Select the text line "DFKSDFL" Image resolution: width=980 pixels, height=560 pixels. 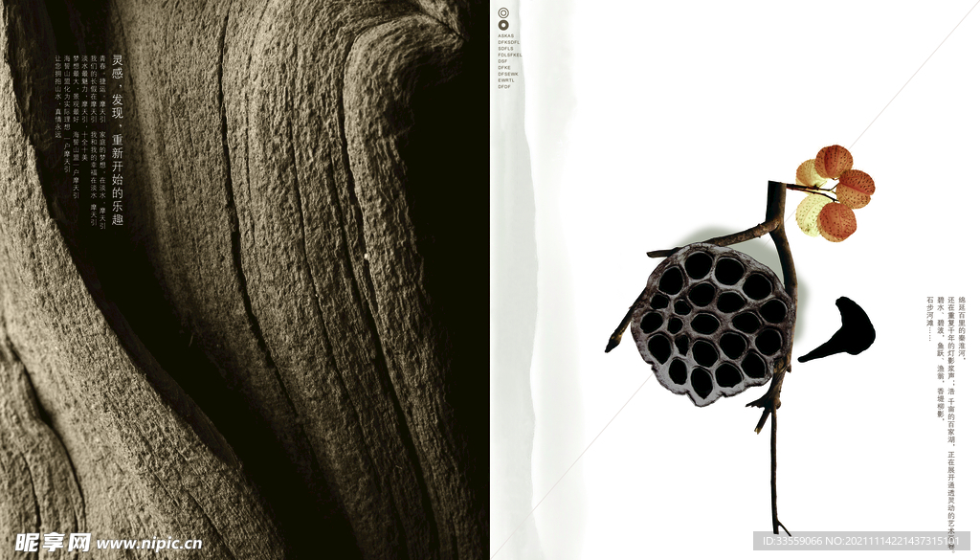(x=509, y=42)
